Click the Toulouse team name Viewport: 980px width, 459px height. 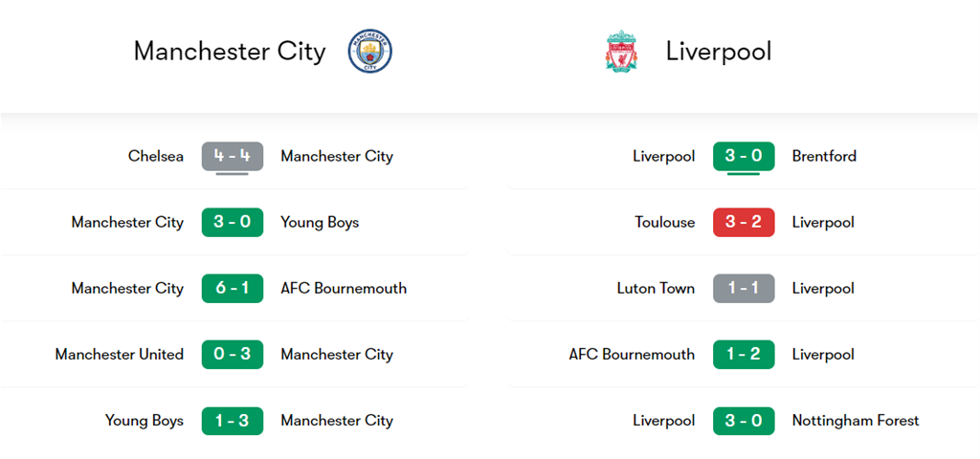(x=665, y=222)
